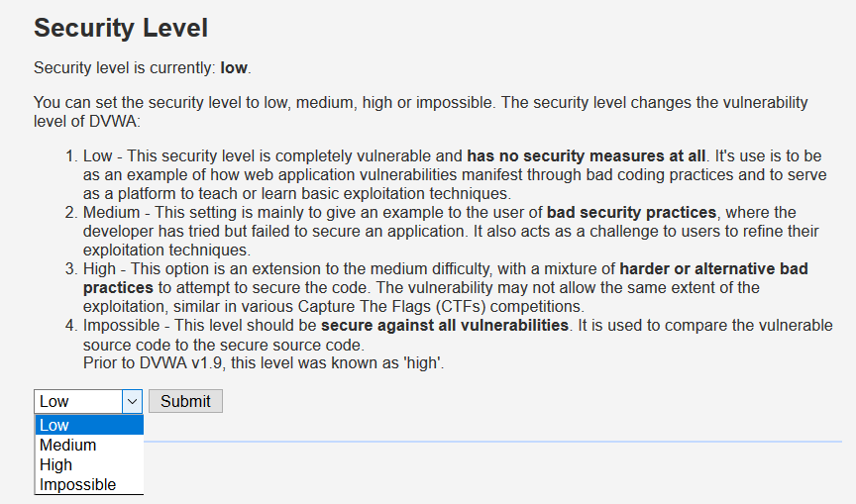Click the bold "bad security practices" phrase
Screen dimensions: 856x504
tap(630, 213)
